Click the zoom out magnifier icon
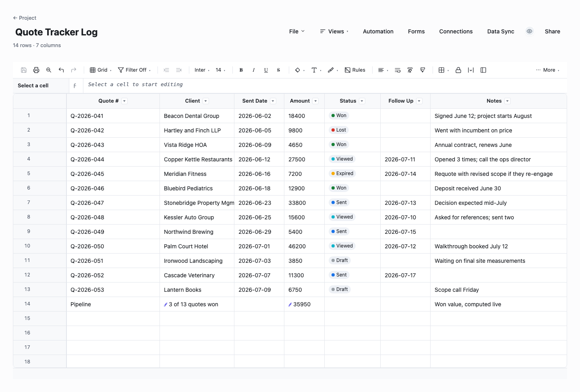Viewport: 580px width, 392px height. pos(49,70)
